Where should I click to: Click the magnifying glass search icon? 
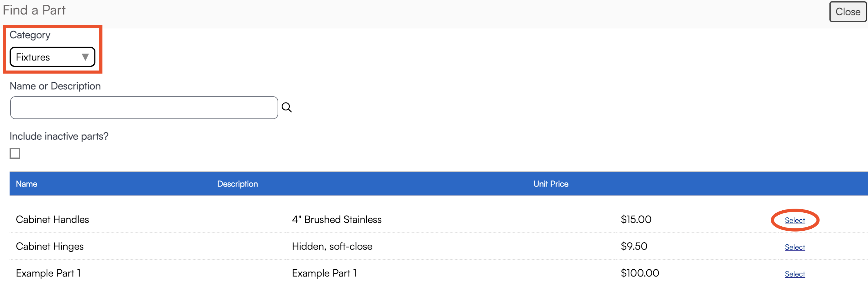click(x=286, y=108)
